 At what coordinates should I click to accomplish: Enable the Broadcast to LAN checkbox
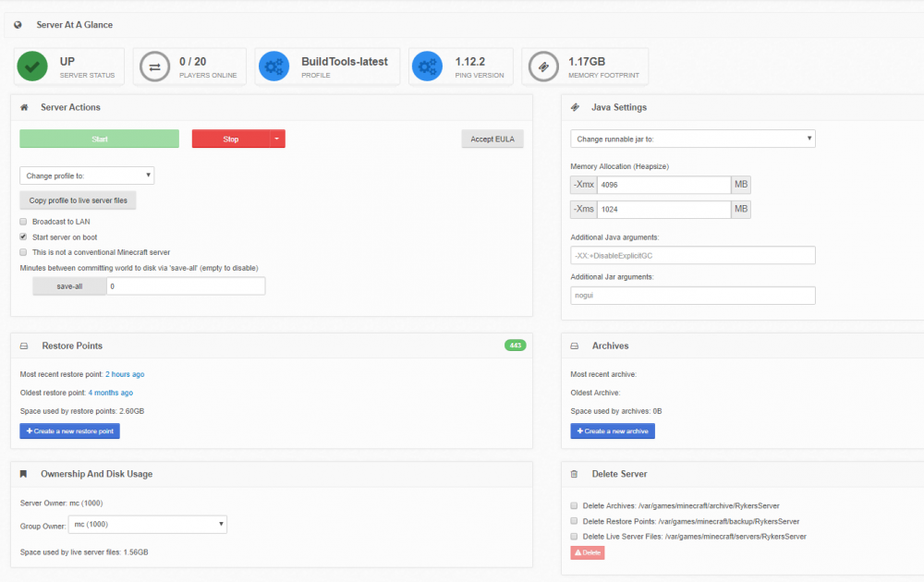click(x=24, y=222)
